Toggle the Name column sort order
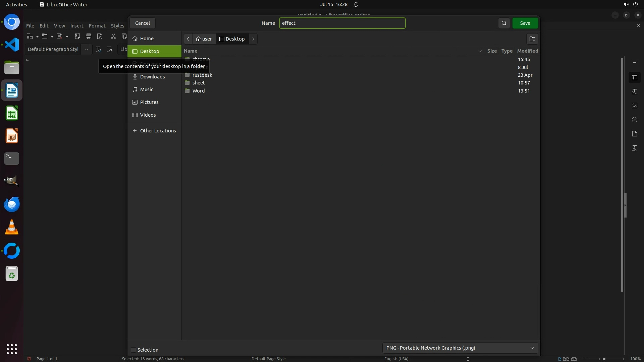The width and height of the screenshot is (644, 362). click(191, 51)
